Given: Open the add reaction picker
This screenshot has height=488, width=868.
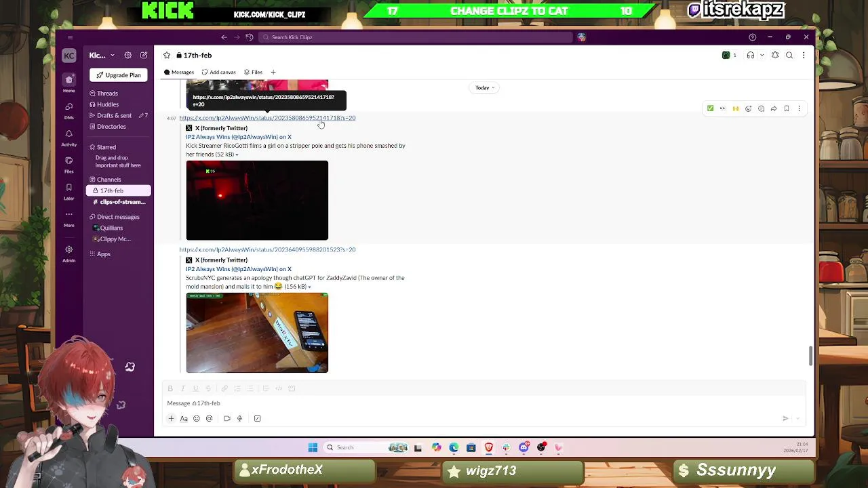Looking at the screenshot, I should [748, 108].
